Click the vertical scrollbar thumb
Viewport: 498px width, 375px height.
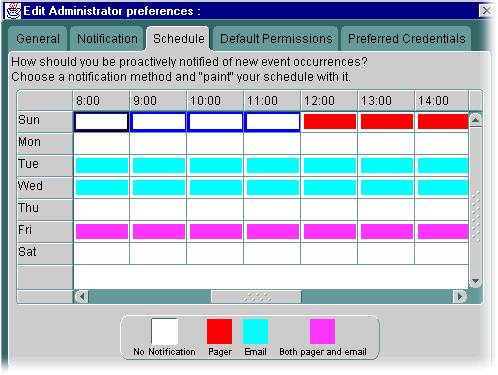[x=475, y=201]
